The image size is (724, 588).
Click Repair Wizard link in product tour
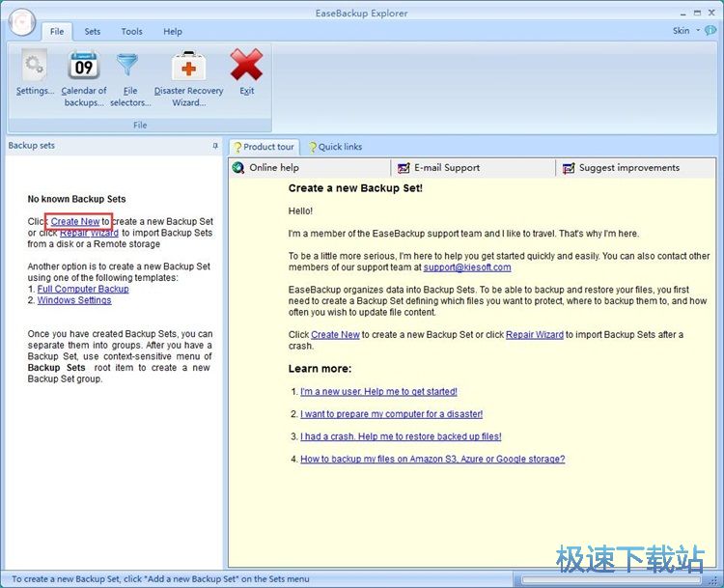tap(535, 335)
